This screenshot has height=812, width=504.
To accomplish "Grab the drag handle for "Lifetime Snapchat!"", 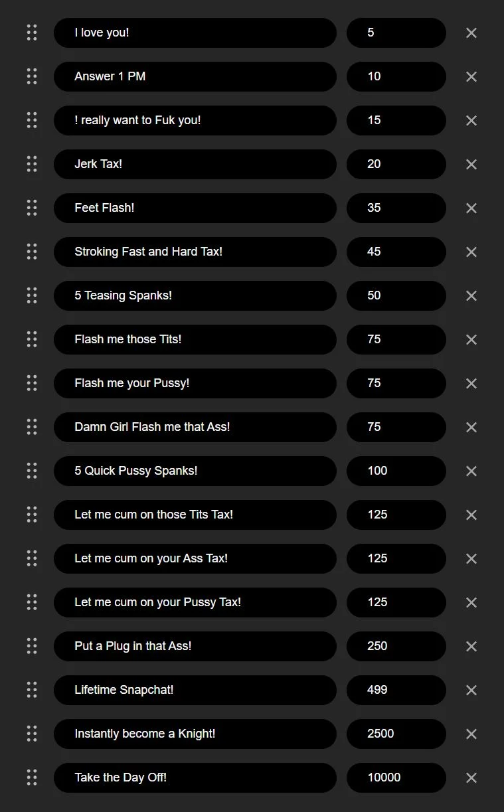I will [32, 690].
